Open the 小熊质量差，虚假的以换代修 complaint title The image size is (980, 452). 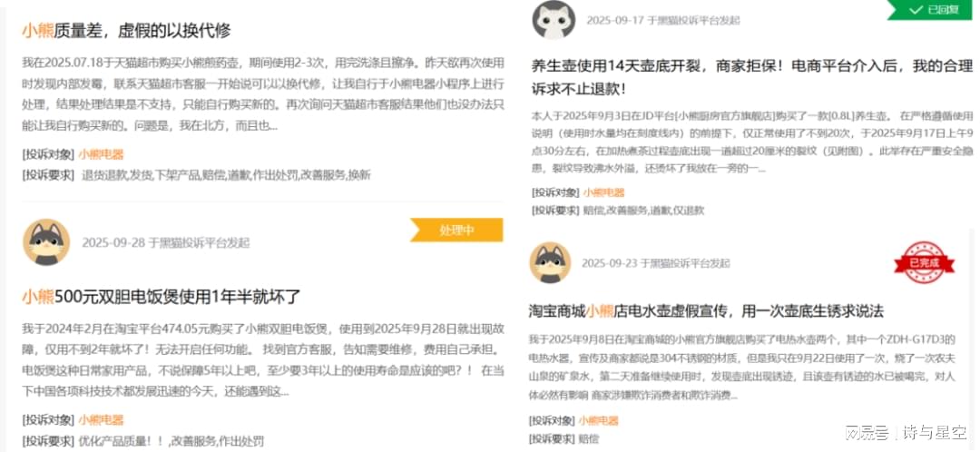point(126,30)
